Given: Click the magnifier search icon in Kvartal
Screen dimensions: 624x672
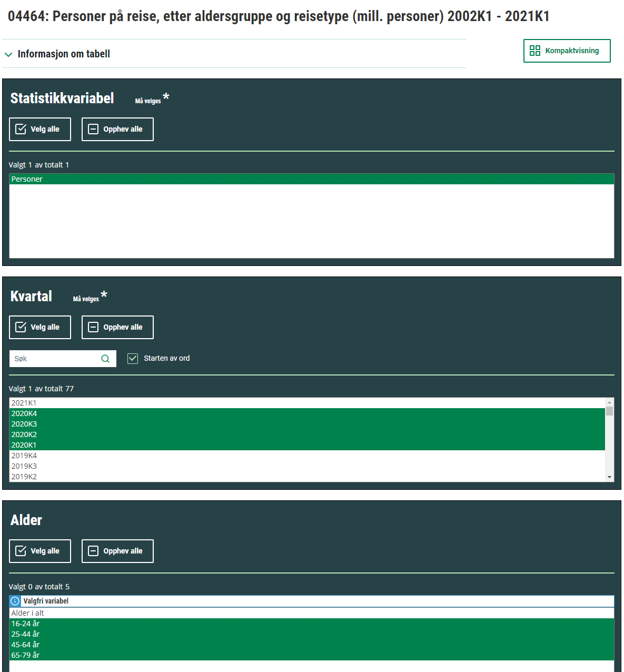Looking at the screenshot, I should [105, 359].
